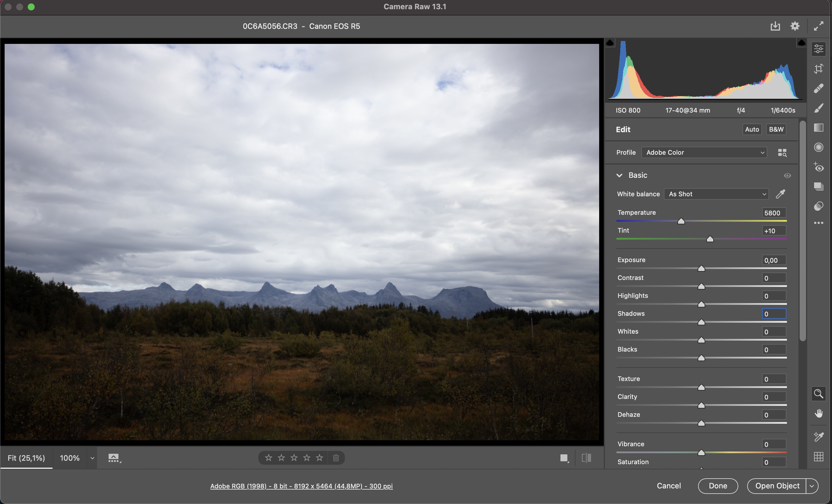Select the Zoom magnifier tool

(818, 394)
